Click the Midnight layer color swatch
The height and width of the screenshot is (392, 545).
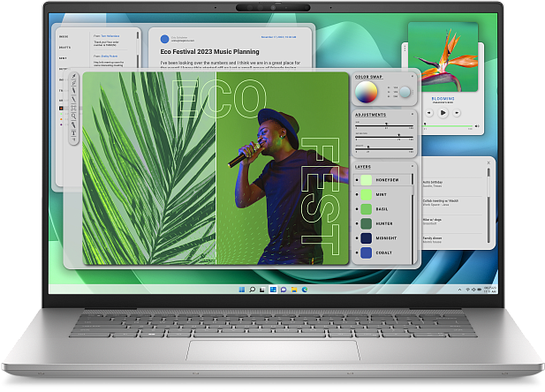[366, 238]
